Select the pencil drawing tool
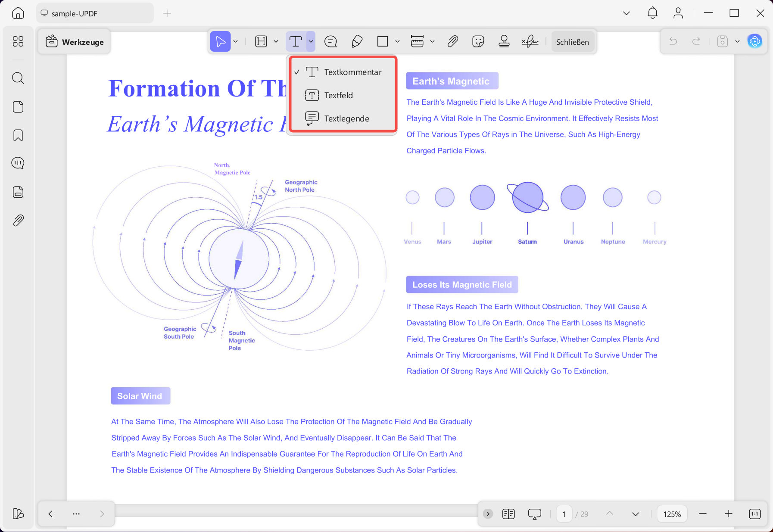The image size is (773, 532). click(x=357, y=41)
